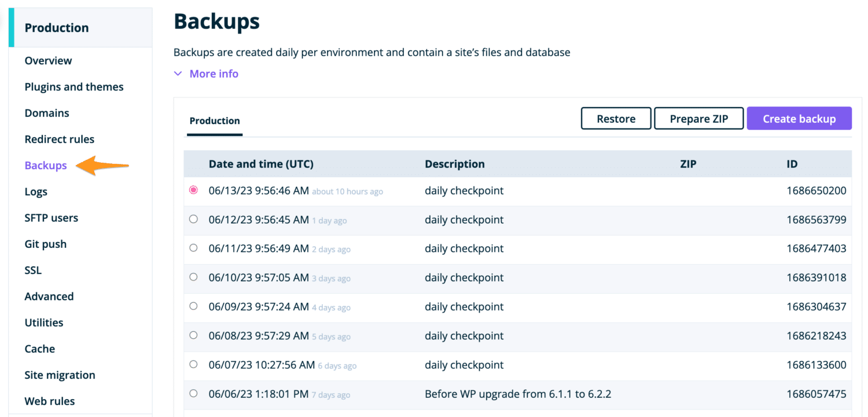Select the 06/11/23 backup radio button
This screenshot has width=868, height=417.
[193, 247]
